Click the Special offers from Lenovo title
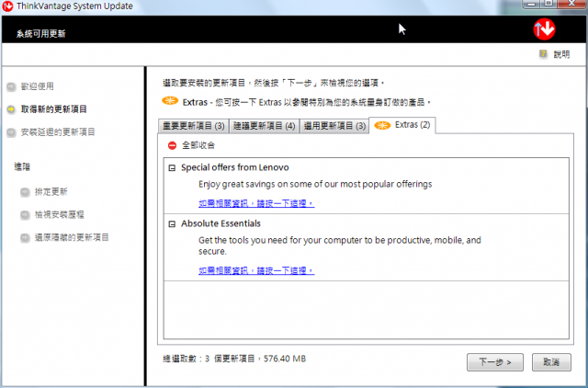The image size is (588, 388). [235, 167]
